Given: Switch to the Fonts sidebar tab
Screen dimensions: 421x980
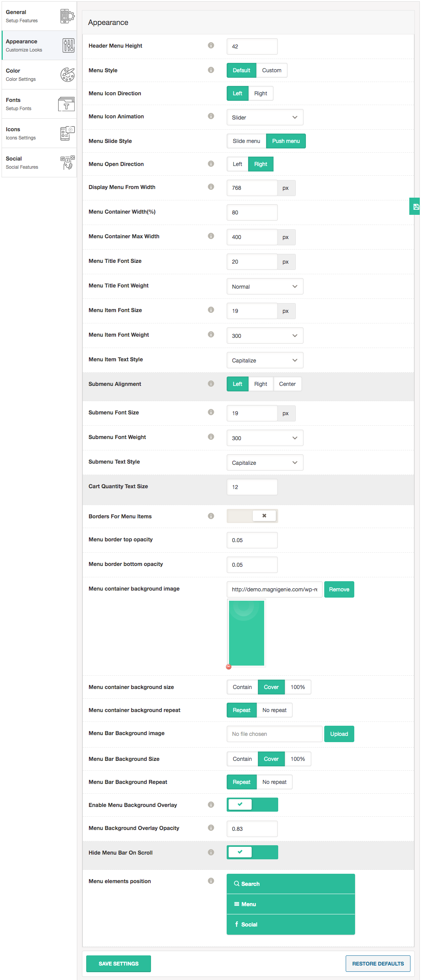Looking at the screenshot, I should 39,104.
